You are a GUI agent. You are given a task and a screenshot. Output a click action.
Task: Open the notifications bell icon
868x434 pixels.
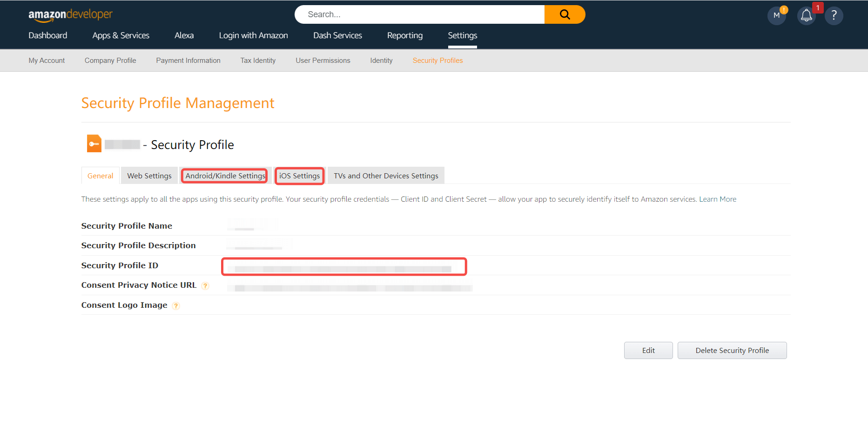pos(806,16)
